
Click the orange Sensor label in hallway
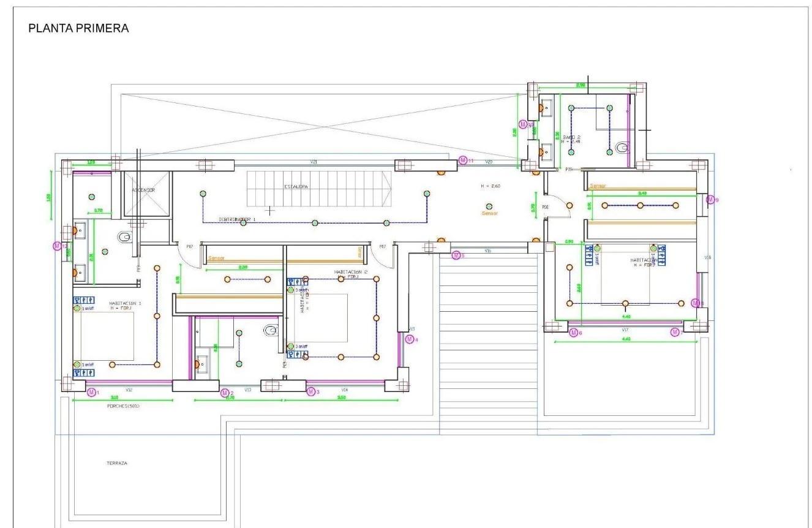490,213
